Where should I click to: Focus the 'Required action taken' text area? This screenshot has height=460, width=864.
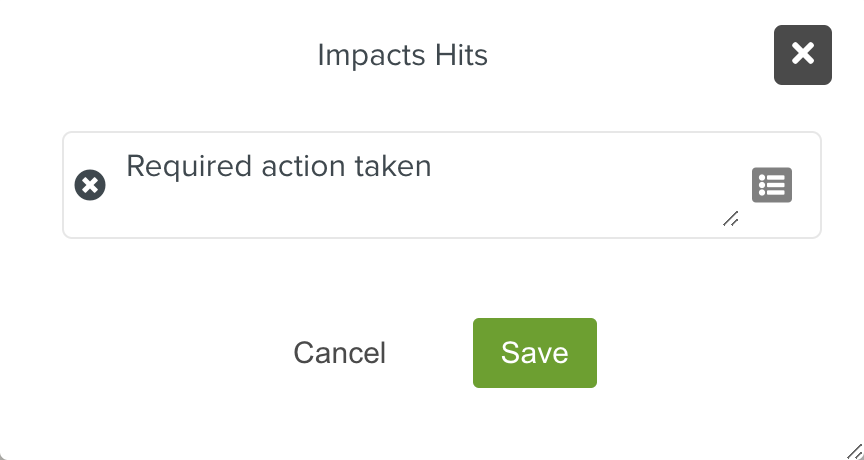coord(420,190)
